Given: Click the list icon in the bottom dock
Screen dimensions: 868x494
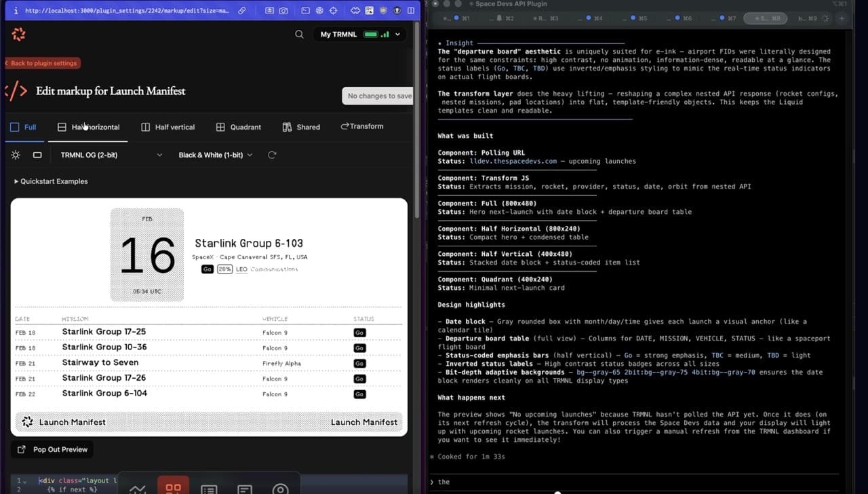Looking at the screenshot, I should [x=209, y=489].
